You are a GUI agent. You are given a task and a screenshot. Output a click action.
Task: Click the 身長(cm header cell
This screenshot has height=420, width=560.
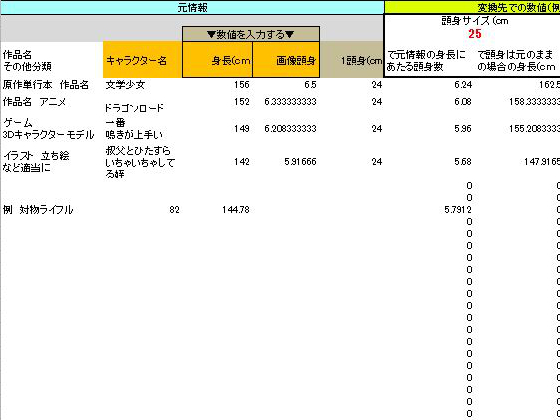(217, 60)
